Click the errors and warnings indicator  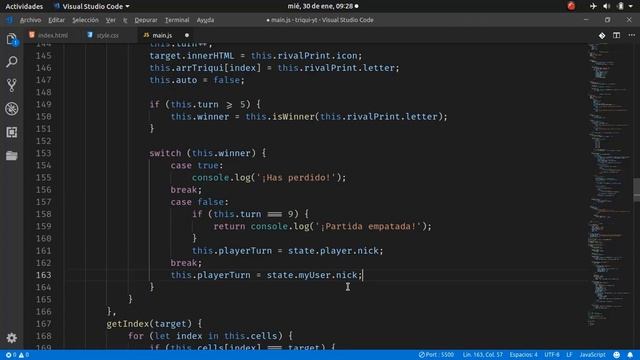[17, 355]
